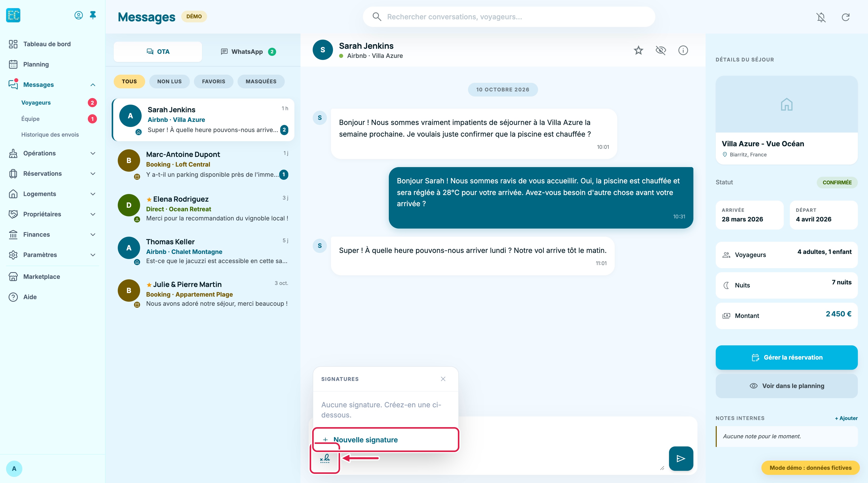Open Tableau de bord
Image resolution: width=868 pixels, height=483 pixels.
click(53, 44)
